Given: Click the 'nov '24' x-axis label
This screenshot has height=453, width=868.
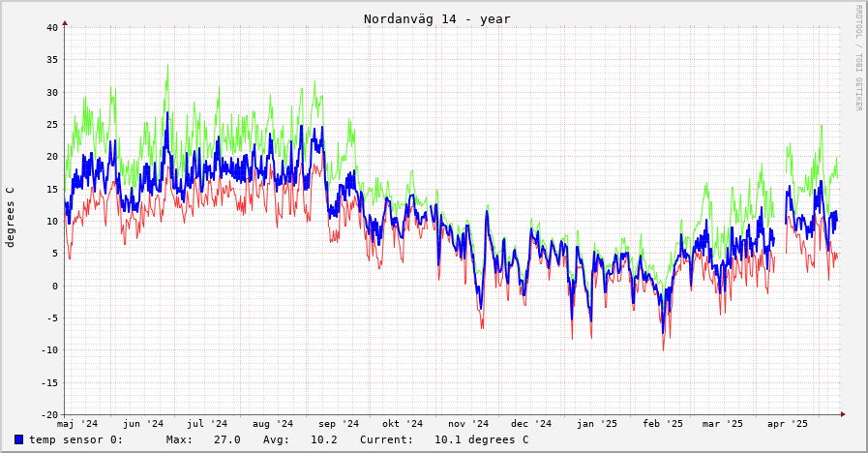Looking at the screenshot, I should click(468, 424).
